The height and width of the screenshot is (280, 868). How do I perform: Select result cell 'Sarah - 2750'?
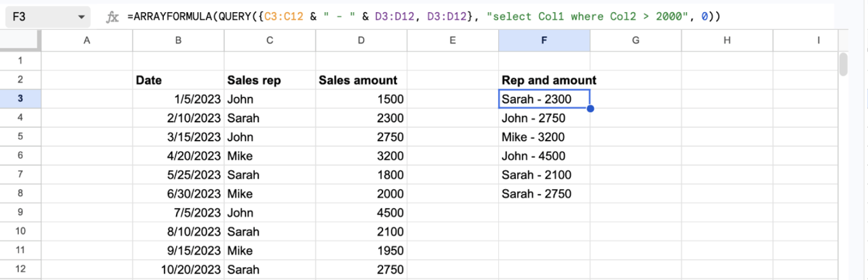pos(545,193)
